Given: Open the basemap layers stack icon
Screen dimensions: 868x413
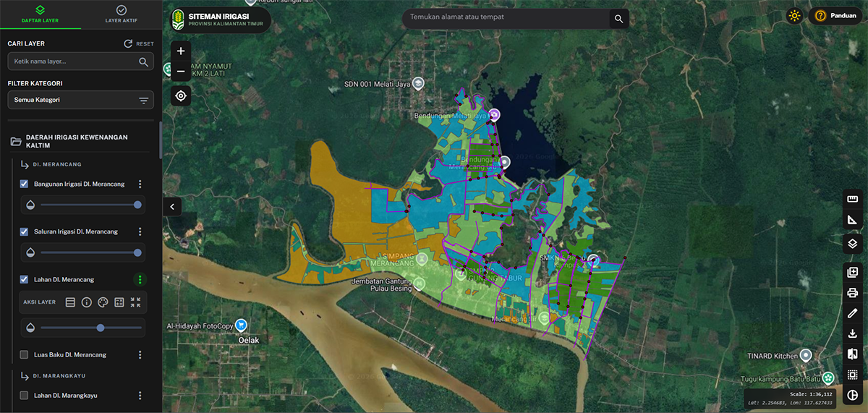Looking at the screenshot, I should [852, 244].
